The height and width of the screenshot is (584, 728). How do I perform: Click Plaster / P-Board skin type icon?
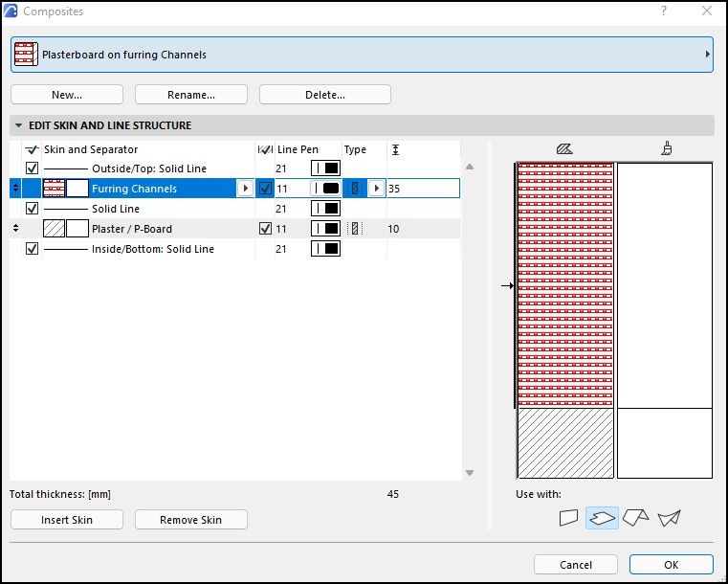(x=355, y=229)
